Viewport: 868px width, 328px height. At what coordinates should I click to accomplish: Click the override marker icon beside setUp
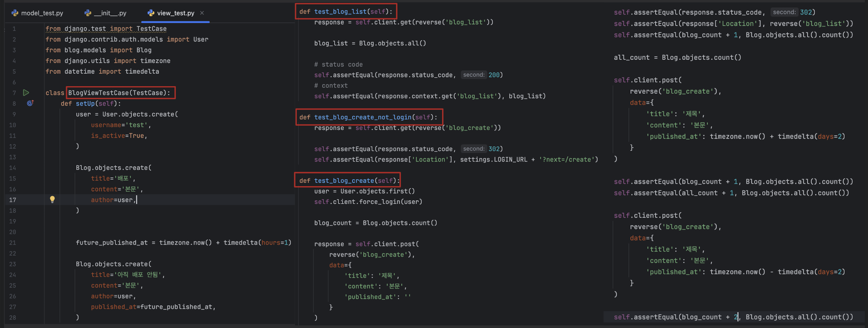pyautogui.click(x=30, y=103)
